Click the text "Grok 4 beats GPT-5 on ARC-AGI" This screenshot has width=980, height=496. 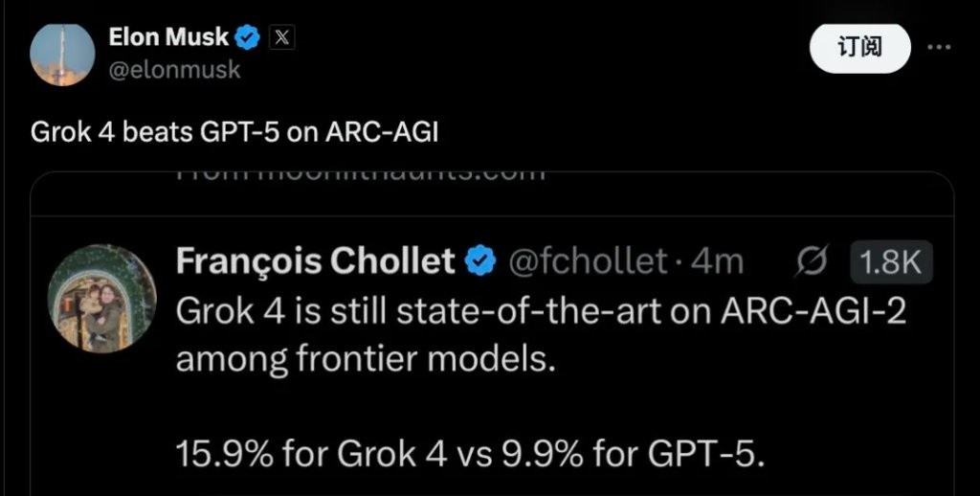pyautogui.click(x=234, y=132)
